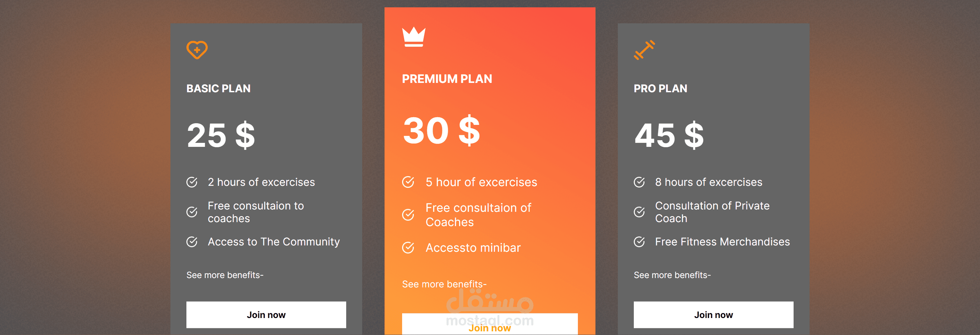980x335 pixels.
Task: Expand See more benefits in Pro Plan
Action: click(x=672, y=275)
